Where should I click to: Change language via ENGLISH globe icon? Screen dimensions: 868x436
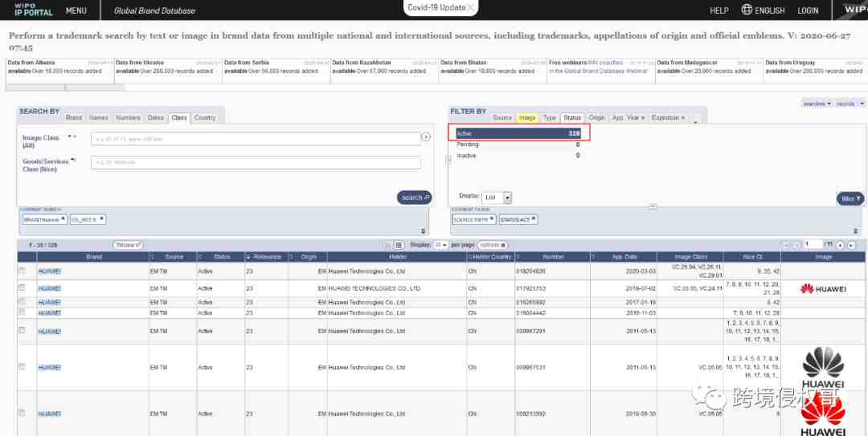(763, 10)
